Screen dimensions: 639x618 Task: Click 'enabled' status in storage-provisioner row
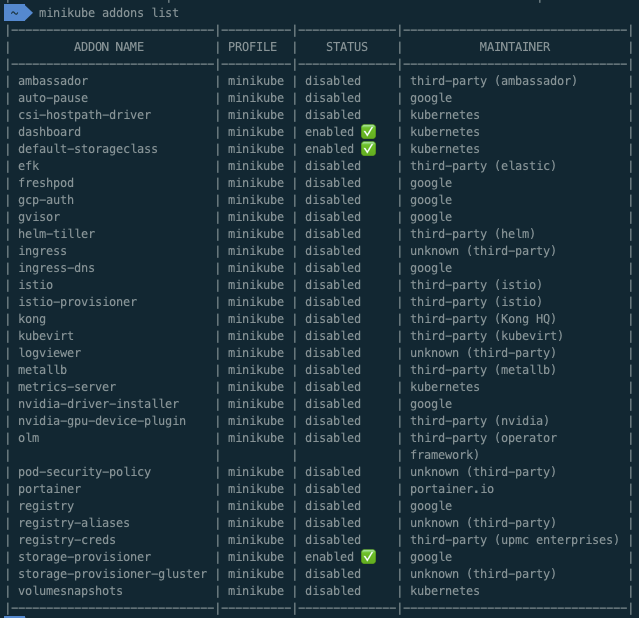click(x=329, y=557)
